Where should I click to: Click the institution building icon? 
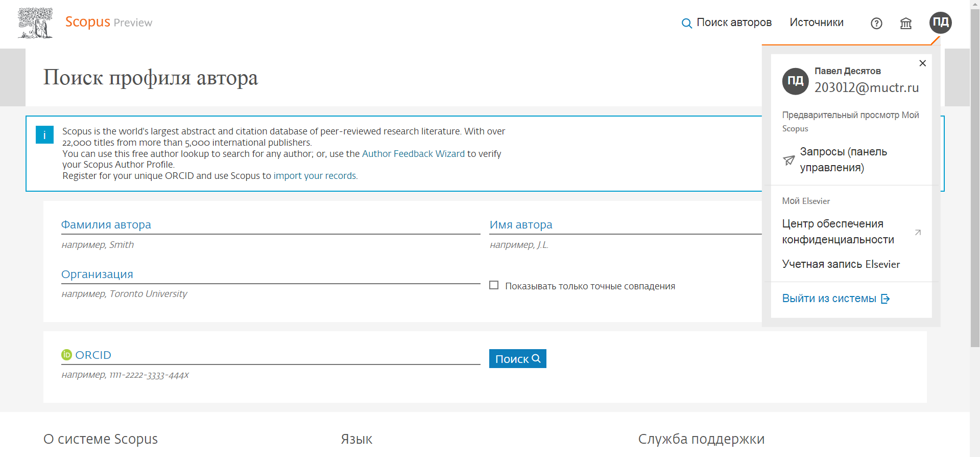click(906, 23)
